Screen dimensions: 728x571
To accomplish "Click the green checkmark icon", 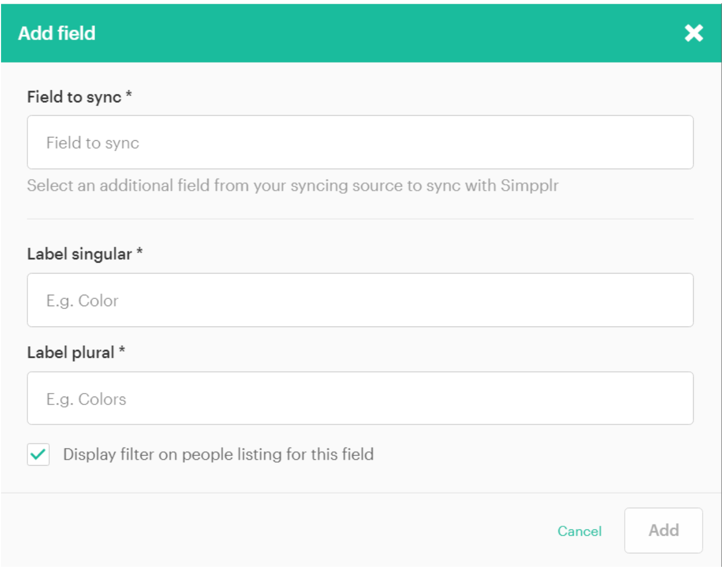I will 38,454.
